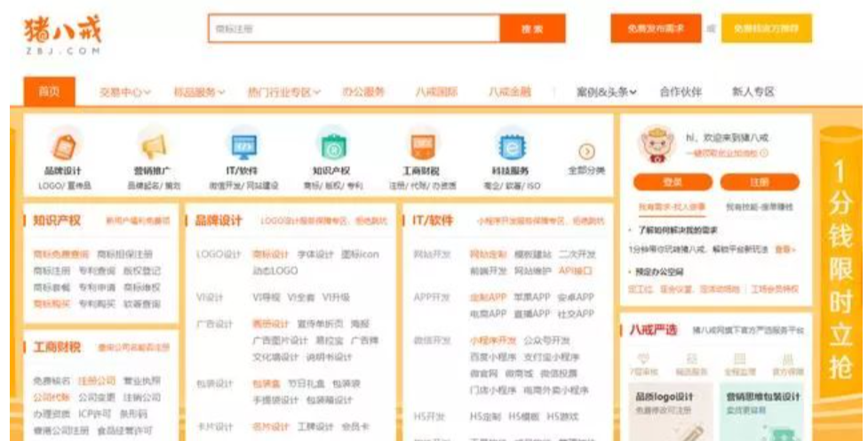Switch to 我有技能 tab in login panel

point(760,206)
